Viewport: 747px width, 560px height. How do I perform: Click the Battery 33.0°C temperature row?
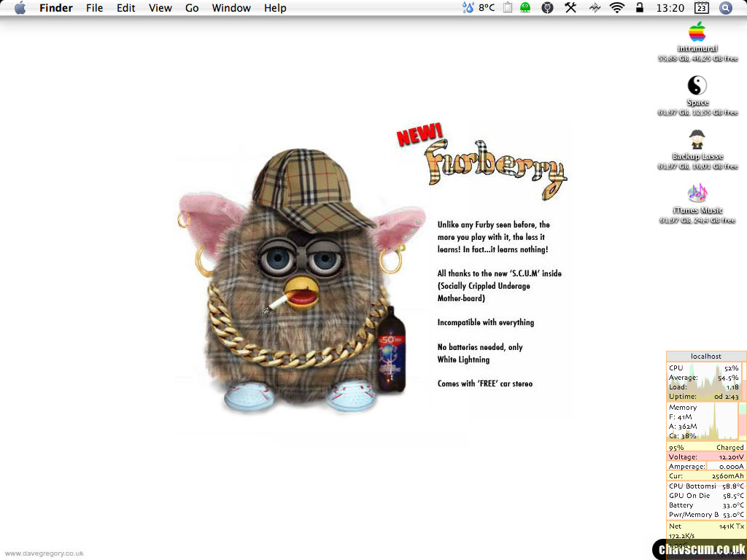tap(706, 505)
